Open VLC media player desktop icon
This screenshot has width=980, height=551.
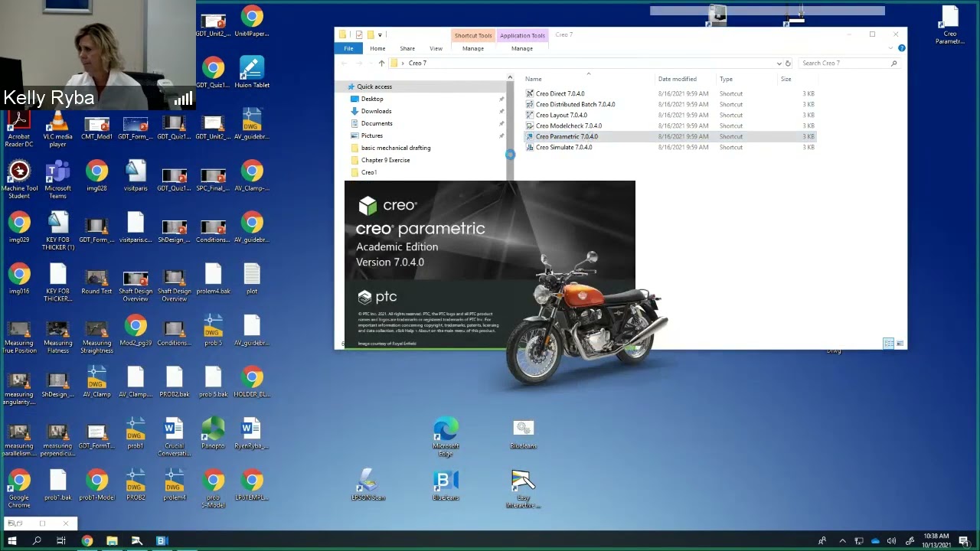pos(57,129)
